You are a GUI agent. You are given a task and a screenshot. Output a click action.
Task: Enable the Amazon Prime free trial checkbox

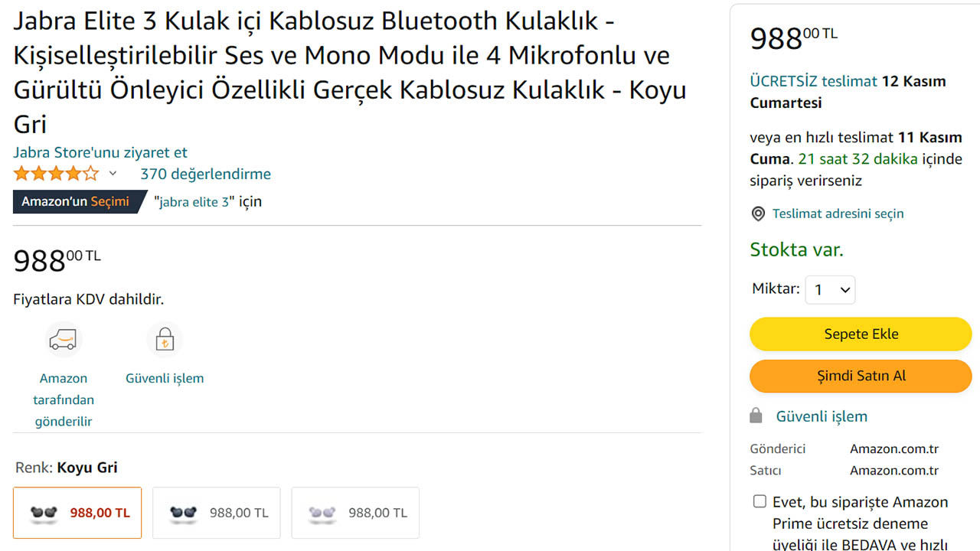(759, 502)
